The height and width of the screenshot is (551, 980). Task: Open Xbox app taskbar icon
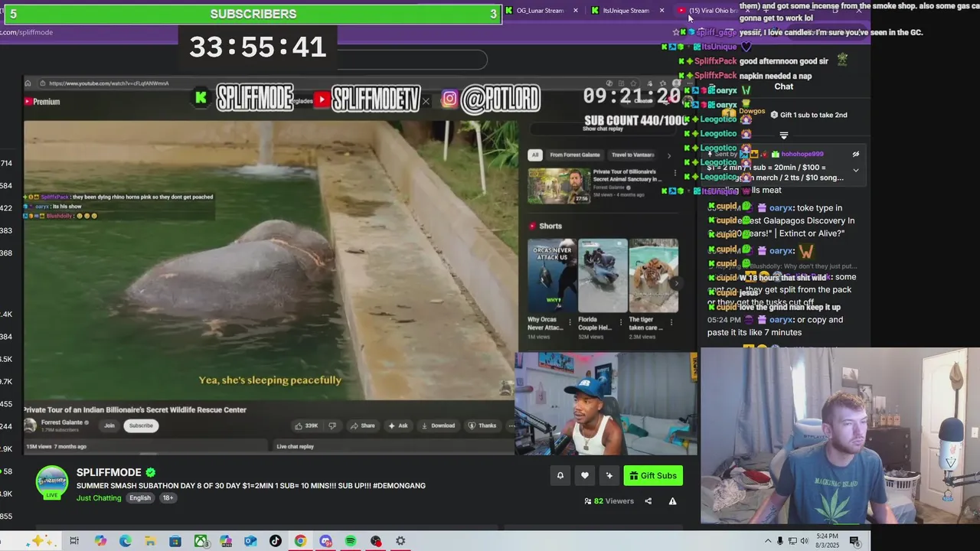(x=201, y=541)
